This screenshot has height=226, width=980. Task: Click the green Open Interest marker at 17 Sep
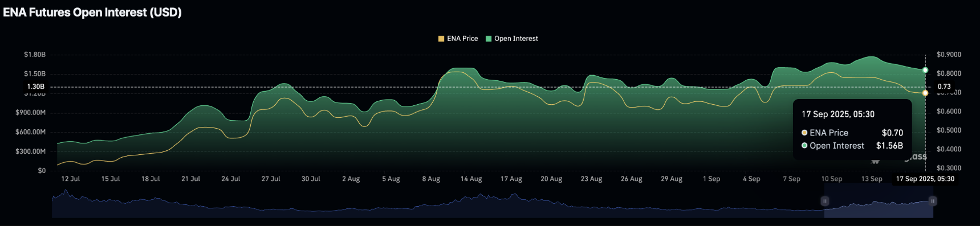pos(925,70)
